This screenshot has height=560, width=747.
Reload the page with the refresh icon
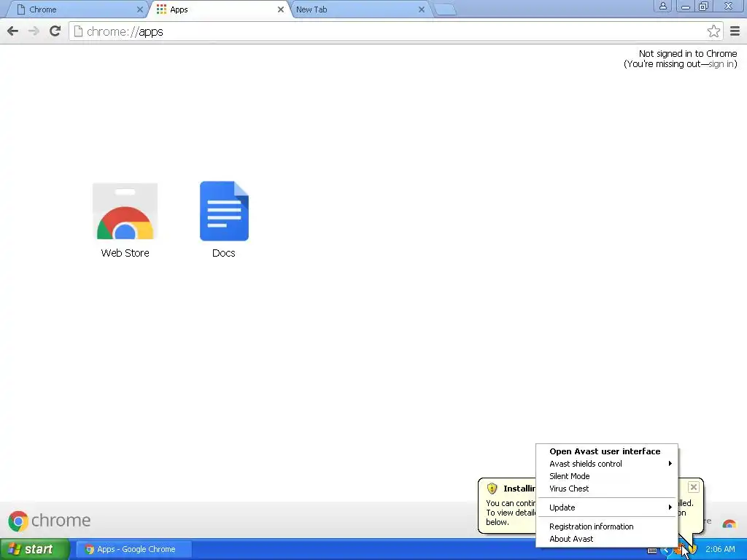click(x=55, y=31)
